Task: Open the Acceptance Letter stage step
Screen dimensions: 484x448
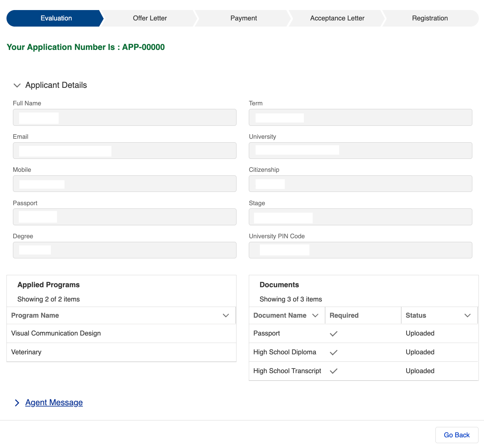Action: (337, 18)
